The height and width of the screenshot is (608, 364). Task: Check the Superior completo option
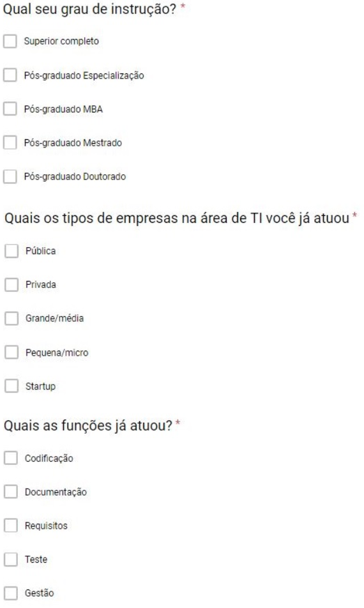(x=10, y=41)
